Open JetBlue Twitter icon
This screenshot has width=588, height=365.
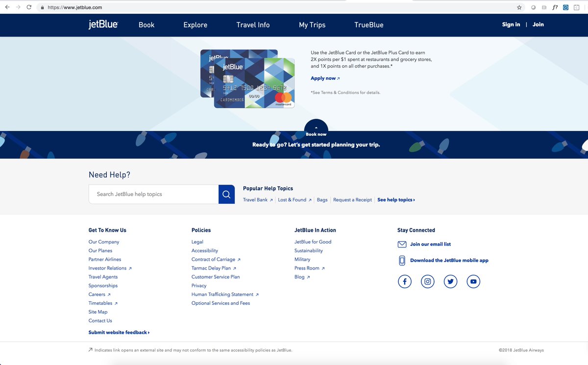point(450,282)
